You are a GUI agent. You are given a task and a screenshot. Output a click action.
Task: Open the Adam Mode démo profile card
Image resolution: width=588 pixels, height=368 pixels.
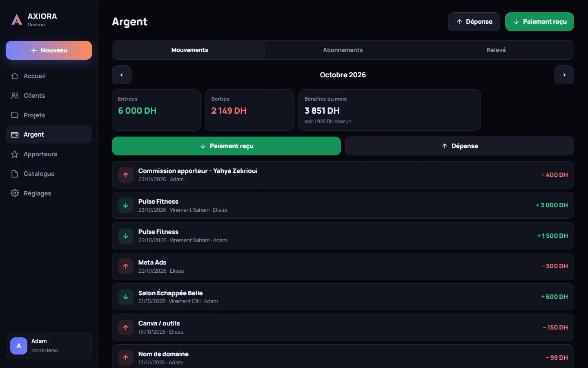[49, 346]
